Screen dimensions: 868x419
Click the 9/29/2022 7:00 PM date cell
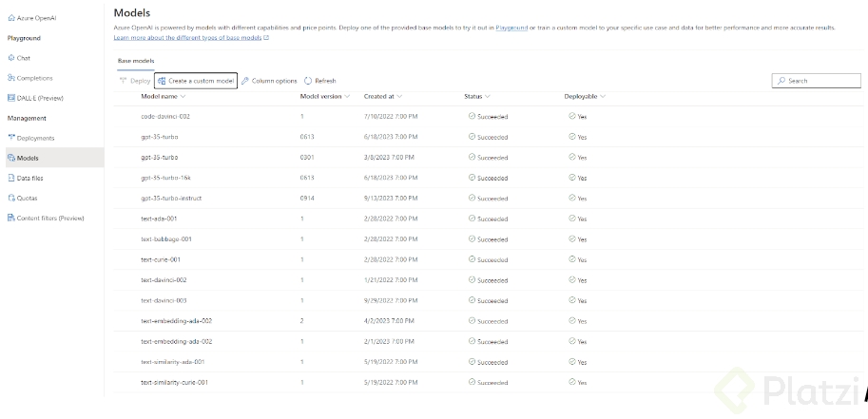click(391, 300)
